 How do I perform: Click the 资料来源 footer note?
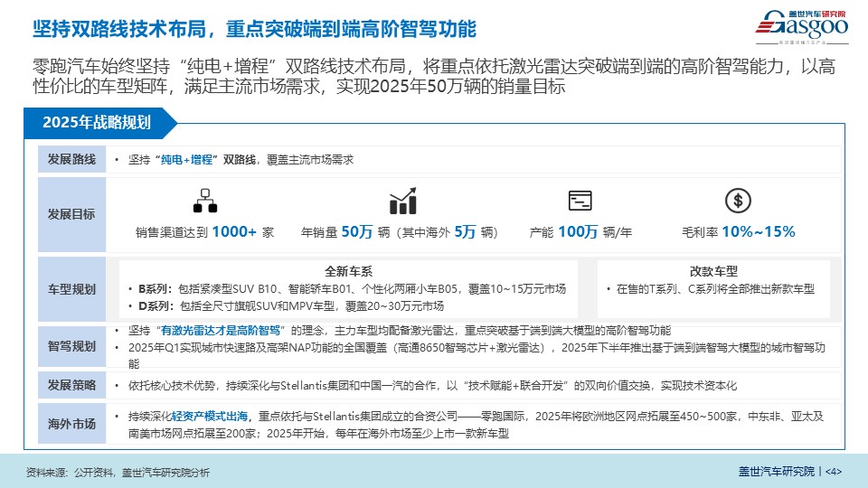(118, 473)
